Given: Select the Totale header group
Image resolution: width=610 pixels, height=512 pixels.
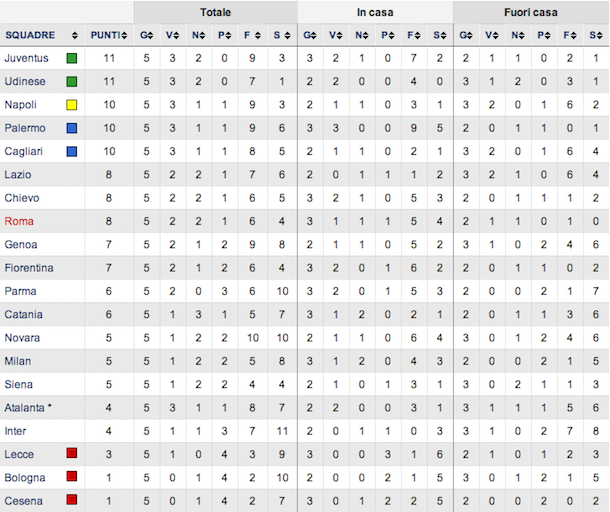Looking at the screenshot, I should click(215, 13).
